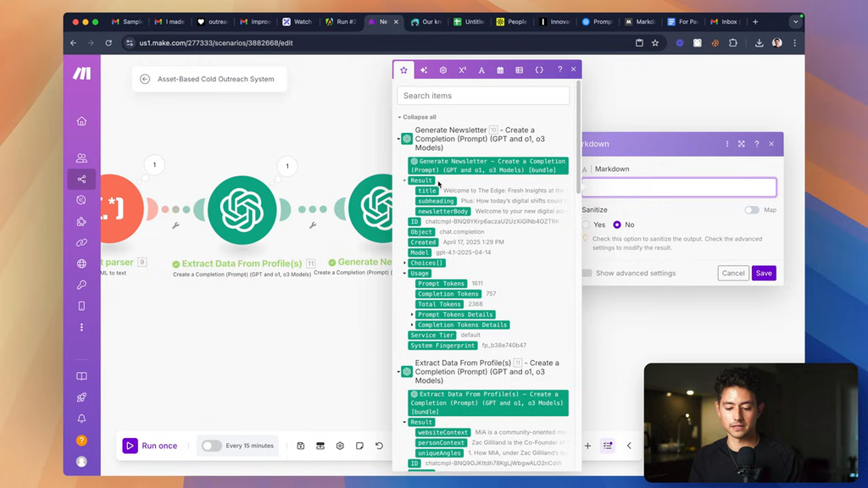This screenshot has height=488, width=868.
Task: Collapse the Generate Newsletter module group
Action: click(398, 139)
